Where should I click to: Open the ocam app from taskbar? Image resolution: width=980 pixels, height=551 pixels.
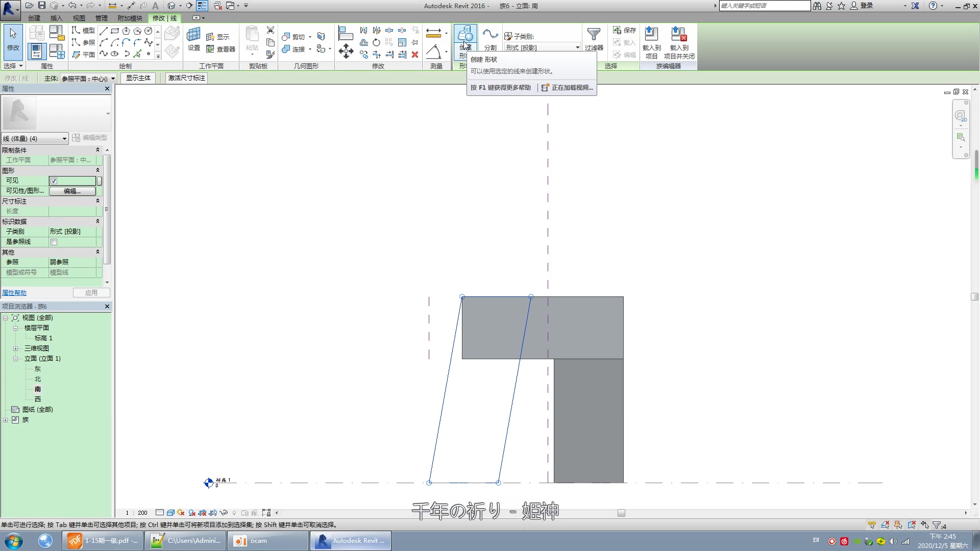(267, 540)
